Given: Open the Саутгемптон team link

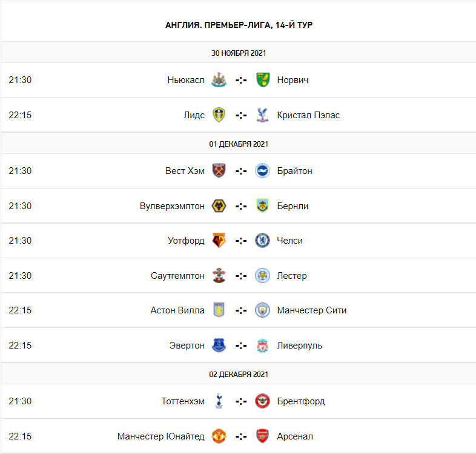Looking at the screenshot, I should pos(177,276).
